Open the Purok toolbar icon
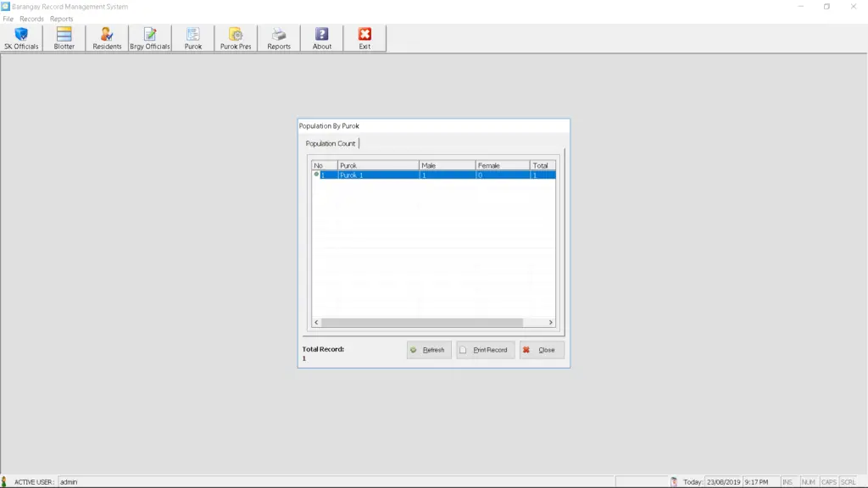Viewport: 868px width, 488px height. 193,37
